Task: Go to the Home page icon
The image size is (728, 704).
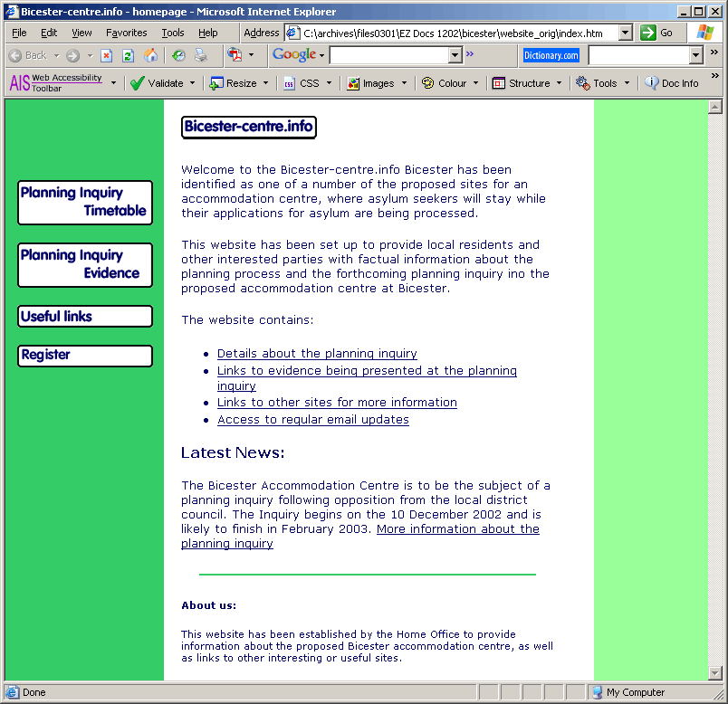Action: pyautogui.click(x=150, y=56)
